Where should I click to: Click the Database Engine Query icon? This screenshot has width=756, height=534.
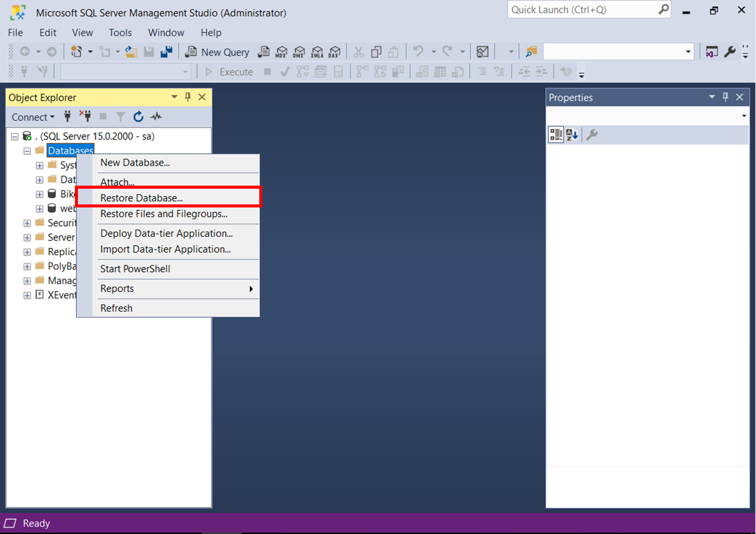pyautogui.click(x=263, y=52)
